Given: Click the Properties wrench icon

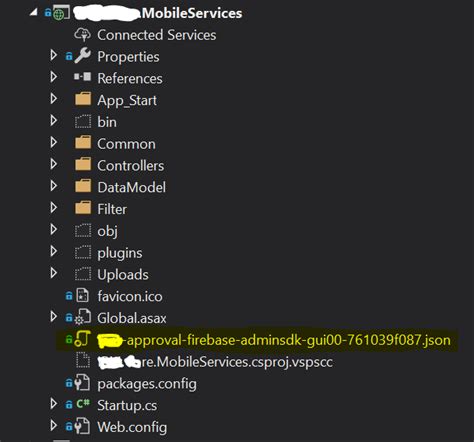Looking at the screenshot, I should (82, 56).
